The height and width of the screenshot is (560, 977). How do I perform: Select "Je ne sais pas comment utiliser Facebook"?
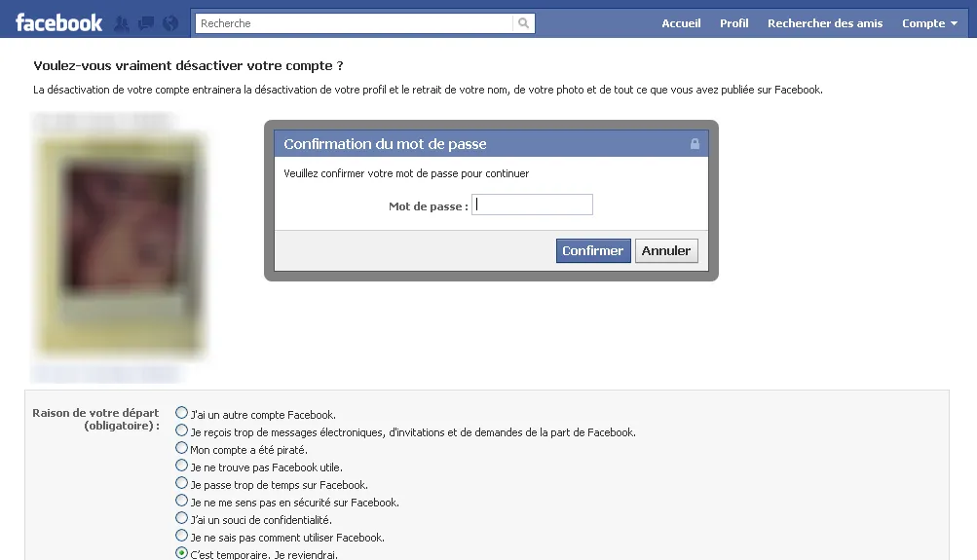(x=181, y=535)
